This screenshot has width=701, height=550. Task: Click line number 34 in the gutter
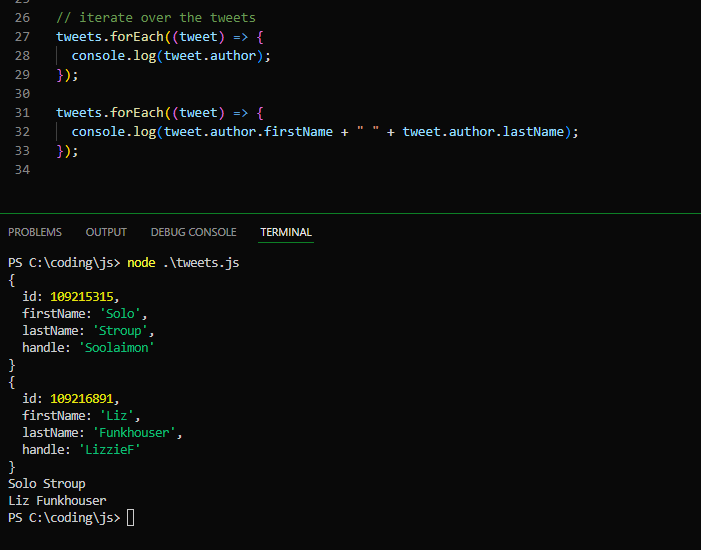pos(22,170)
